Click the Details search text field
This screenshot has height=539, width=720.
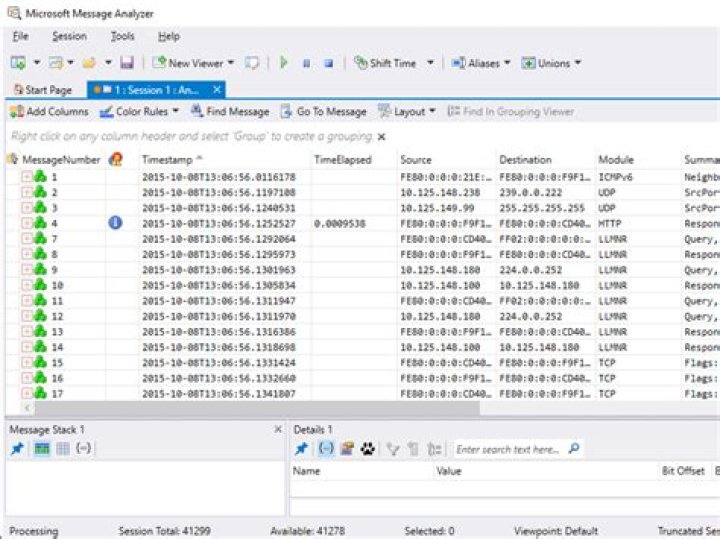click(507, 449)
